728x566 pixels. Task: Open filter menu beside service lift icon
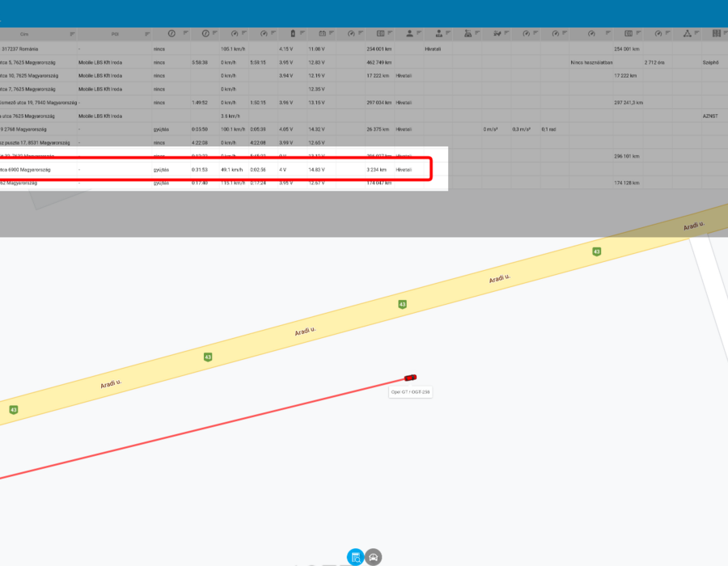click(476, 33)
